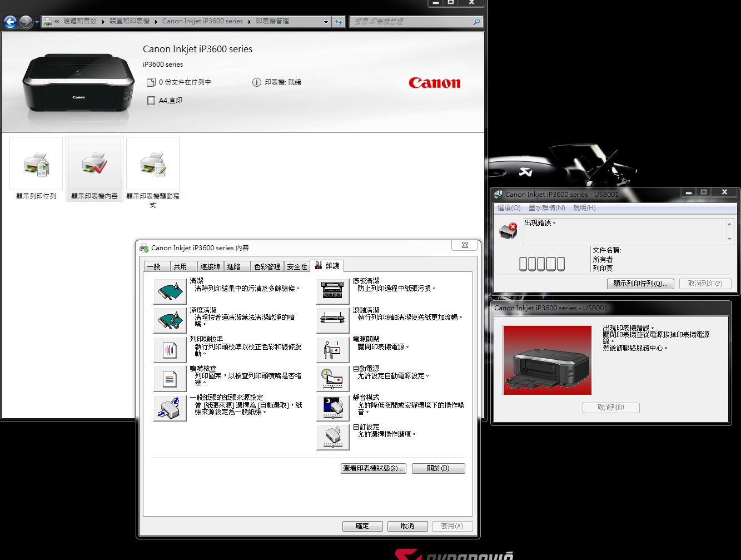Click the 電源關閉 power off icon
Screen dimensions: 741x560
[x=333, y=349]
